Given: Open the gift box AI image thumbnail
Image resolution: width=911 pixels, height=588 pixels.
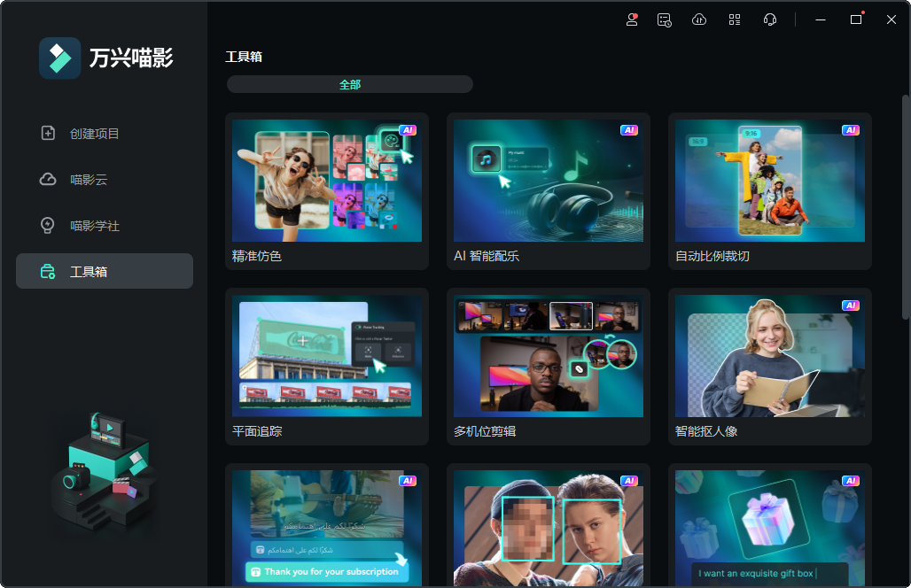Looking at the screenshot, I should pyautogui.click(x=770, y=528).
